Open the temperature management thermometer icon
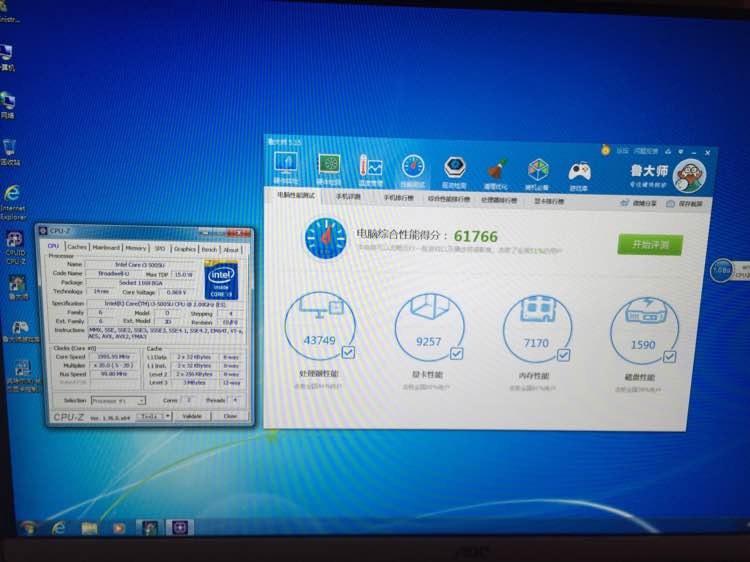The width and height of the screenshot is (750, 562). click(371, 167)
